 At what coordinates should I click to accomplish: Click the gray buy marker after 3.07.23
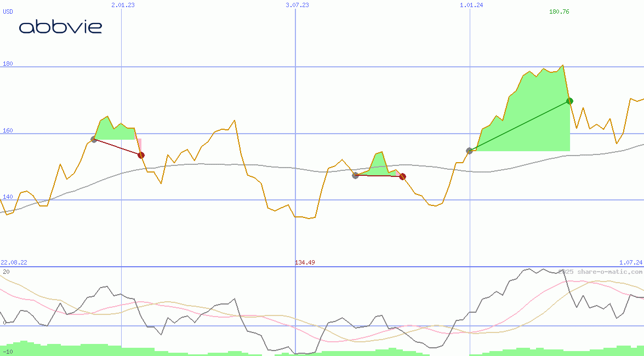pos(355,176)
